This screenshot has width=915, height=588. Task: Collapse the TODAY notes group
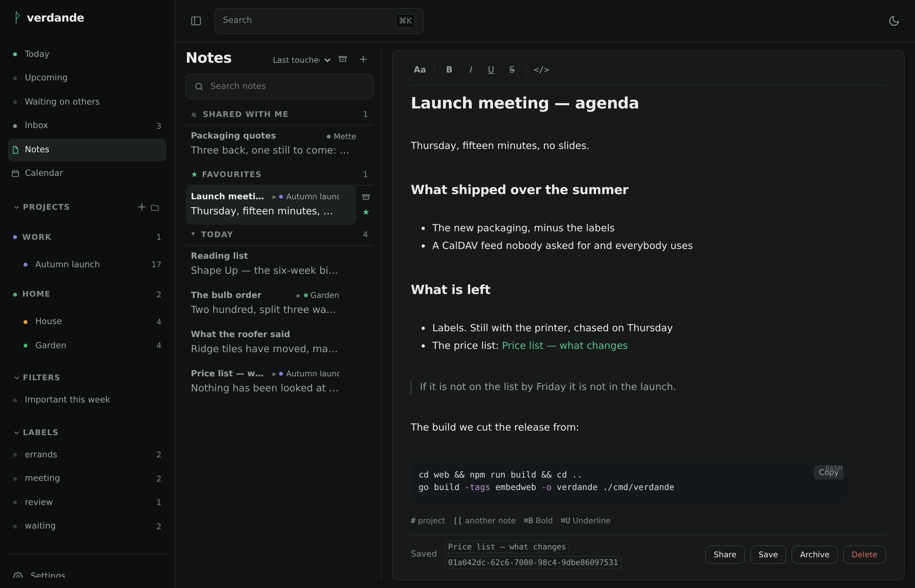[x=193, y=234]
